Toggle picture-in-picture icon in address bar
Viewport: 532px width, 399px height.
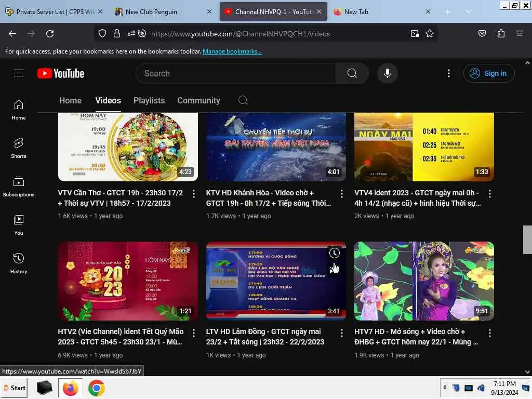pyautogui.click(x=415, y=34)
